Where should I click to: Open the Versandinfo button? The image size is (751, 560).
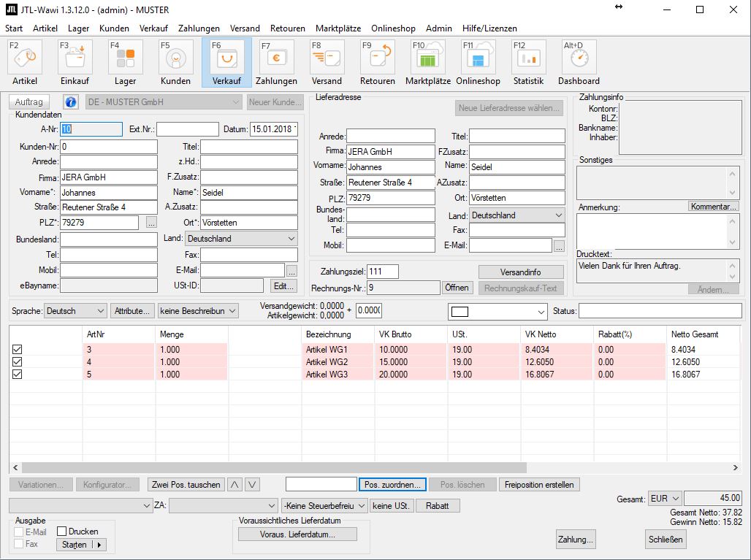click(521, 272)
